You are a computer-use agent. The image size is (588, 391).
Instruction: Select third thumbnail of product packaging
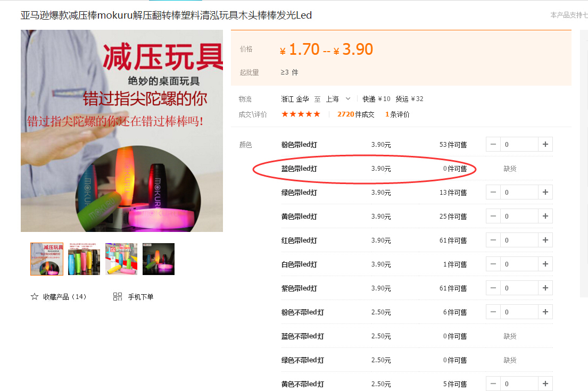pyautogui.click(x=121, y=259)
